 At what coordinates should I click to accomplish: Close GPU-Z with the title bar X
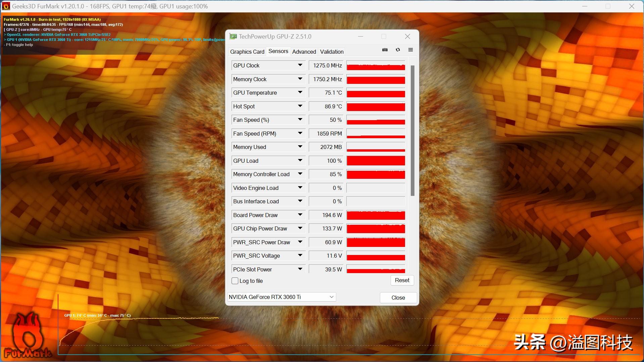click(407, 36)
